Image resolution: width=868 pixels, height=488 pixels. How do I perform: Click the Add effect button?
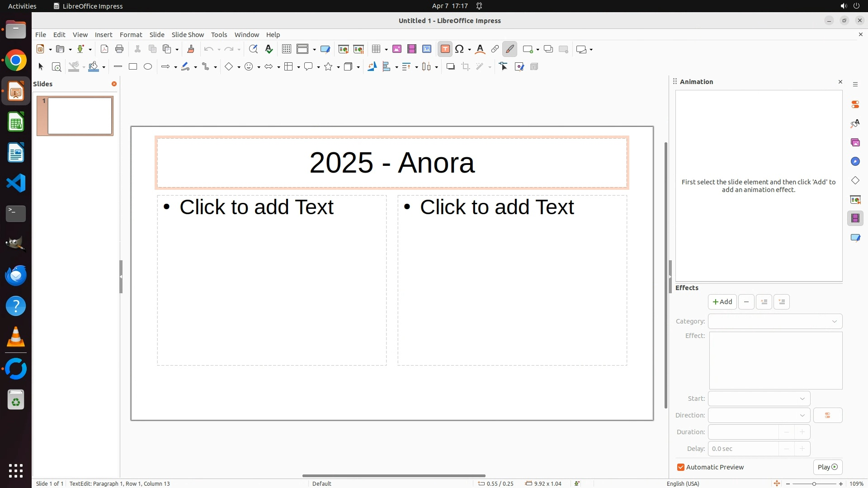pos(722,302)
